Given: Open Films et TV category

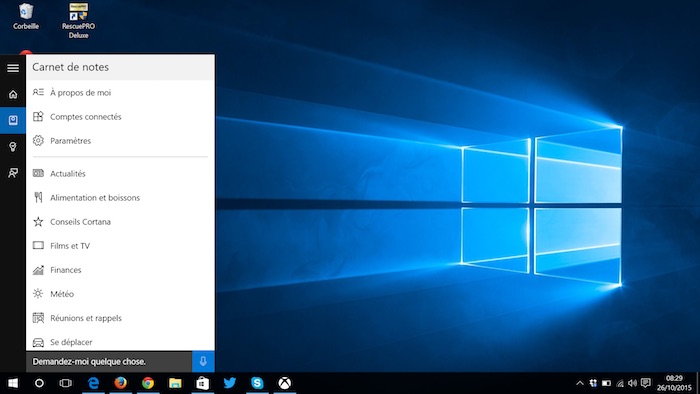Looking at the screenshot, I should pyautogui.click(x=121, y=246).
